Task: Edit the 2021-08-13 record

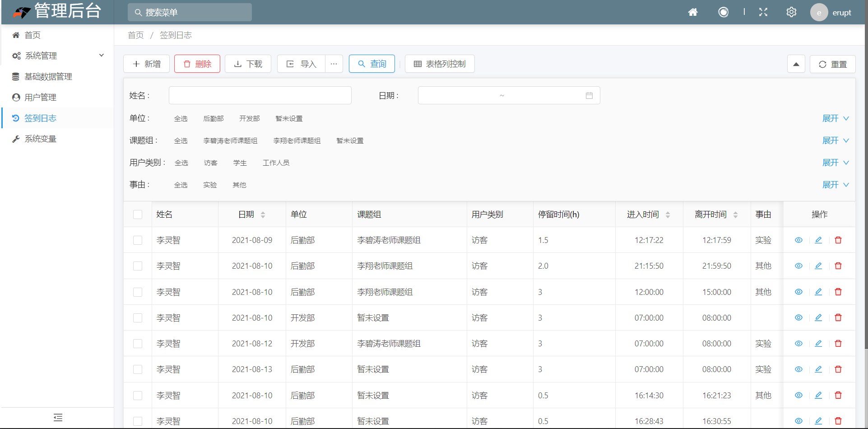Action: click(818, 369)
